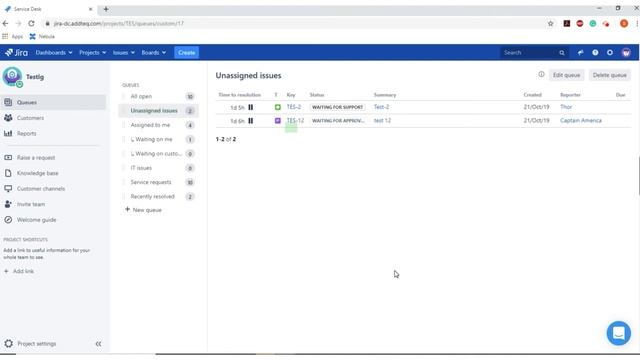Select the Assigned to me queue
This screenshot has width=640, height=360.
point(158,125)
